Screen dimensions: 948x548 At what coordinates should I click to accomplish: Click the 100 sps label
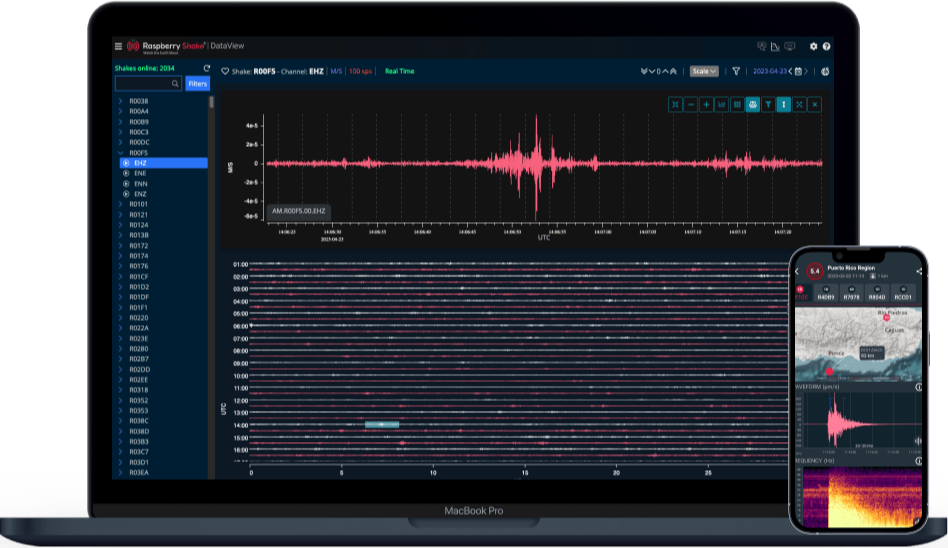(360, 71)
